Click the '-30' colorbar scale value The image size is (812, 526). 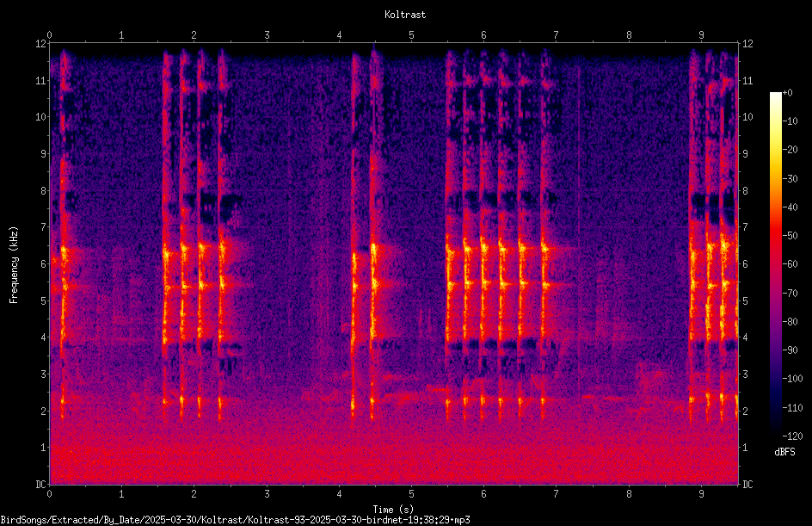point(790,179)
